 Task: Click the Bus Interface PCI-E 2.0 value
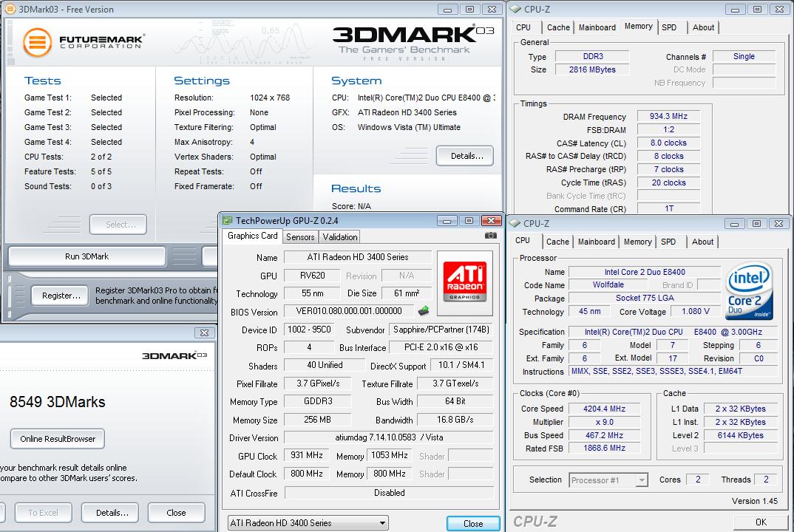[x=441, y=347]
